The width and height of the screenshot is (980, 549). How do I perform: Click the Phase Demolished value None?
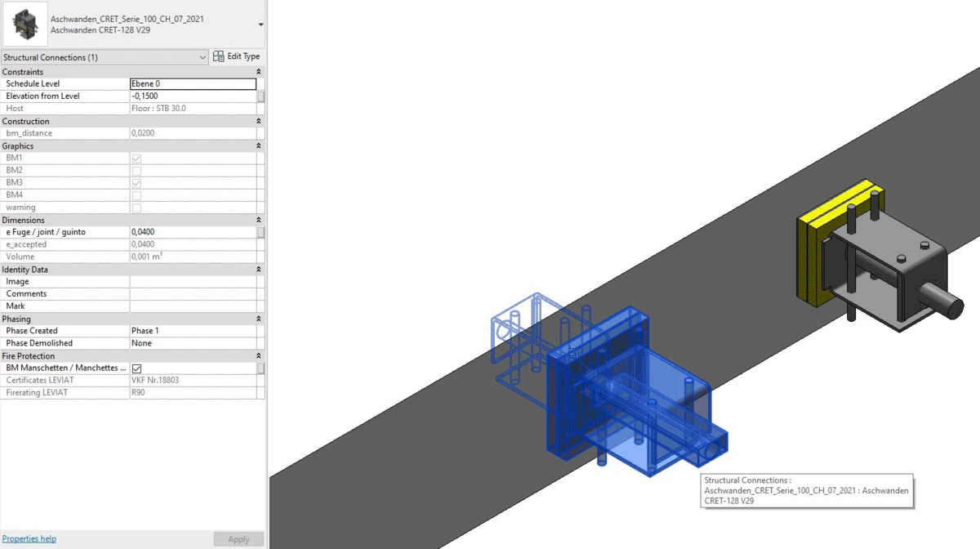pyautogui.click(x=193, y=343)
